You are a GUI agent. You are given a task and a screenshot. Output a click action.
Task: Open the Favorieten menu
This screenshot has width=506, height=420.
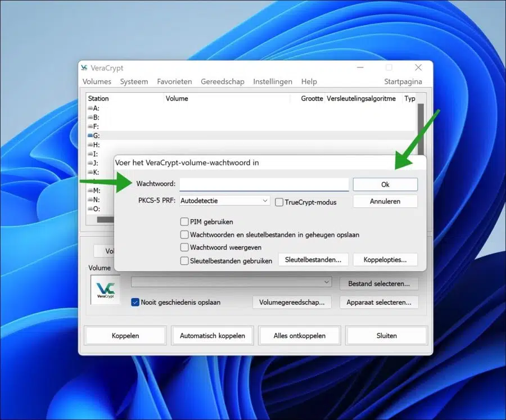tap(175, 82)
